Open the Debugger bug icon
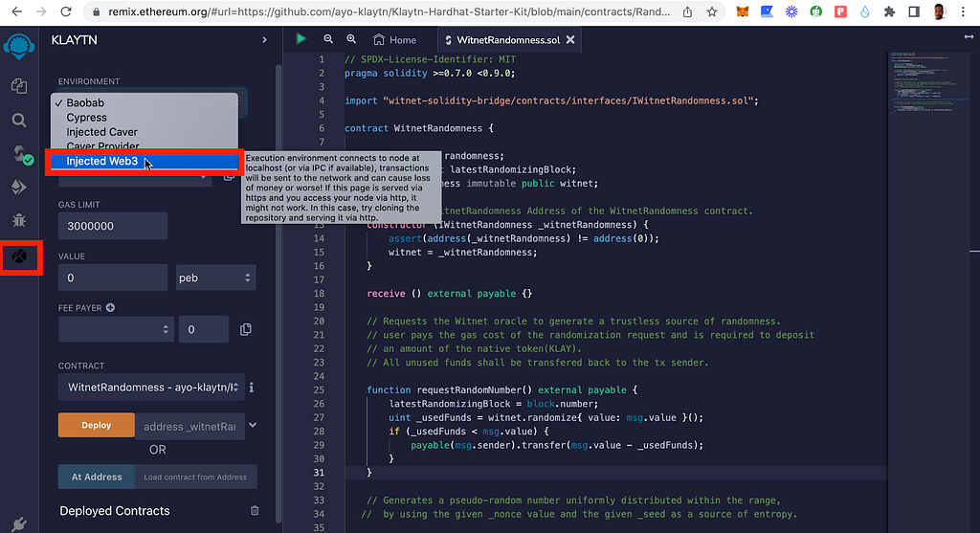This screenshot has height=533, width=980. pyautogui.click(x=19, y=220)
